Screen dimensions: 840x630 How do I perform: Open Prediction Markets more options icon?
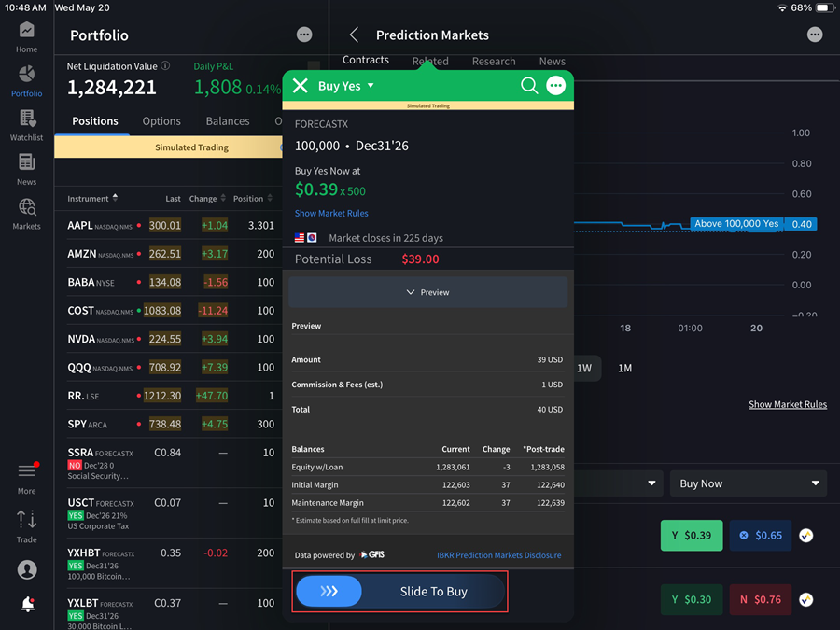click(814, 35)
